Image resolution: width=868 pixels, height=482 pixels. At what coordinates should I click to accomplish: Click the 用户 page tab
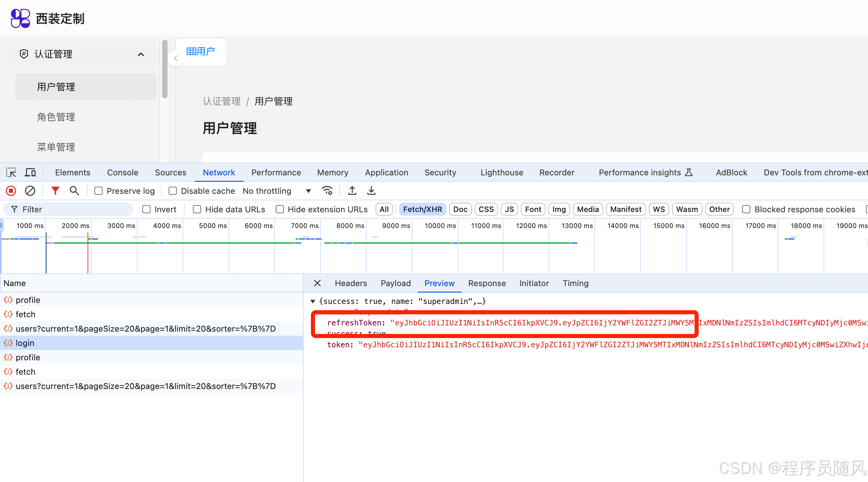pos(201,51)
